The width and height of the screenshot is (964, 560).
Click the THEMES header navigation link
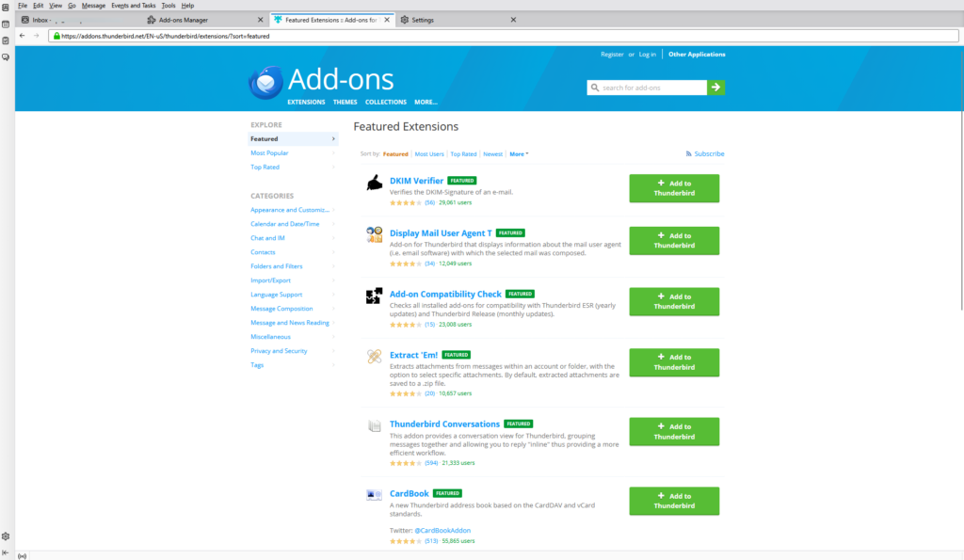tap(345, 102)
